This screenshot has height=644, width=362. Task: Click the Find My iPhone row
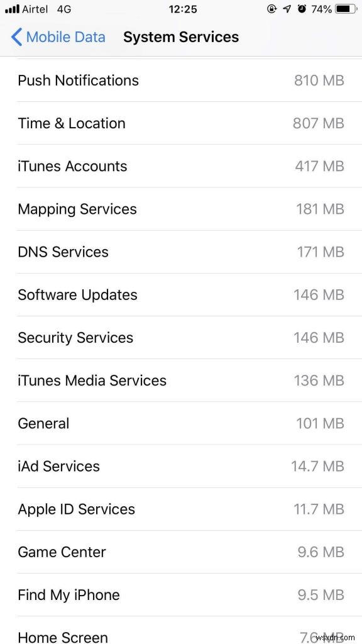click(x=181, y=594)
